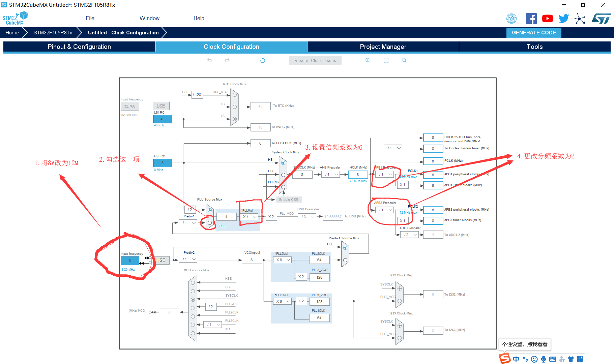Click the IME personalization tooltip
This screenshot has width=614, height=364.
click(x=525, y=344)
